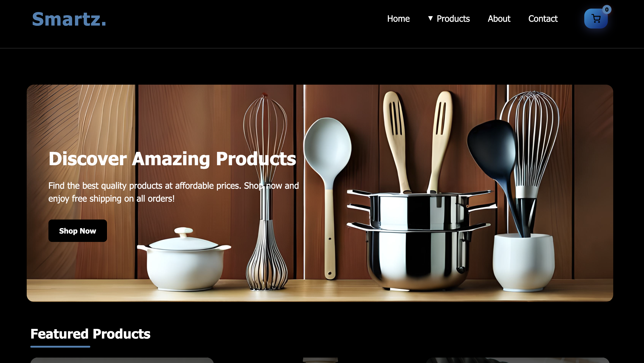The height and width of the screenshot is (363, 644).
Task: Open the Products menu label
Action: coord(453,19)
